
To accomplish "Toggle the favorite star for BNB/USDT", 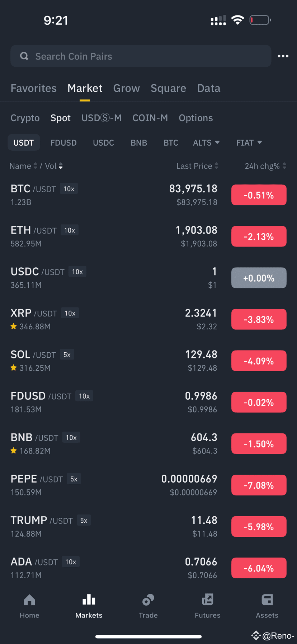I will [14, 450].
